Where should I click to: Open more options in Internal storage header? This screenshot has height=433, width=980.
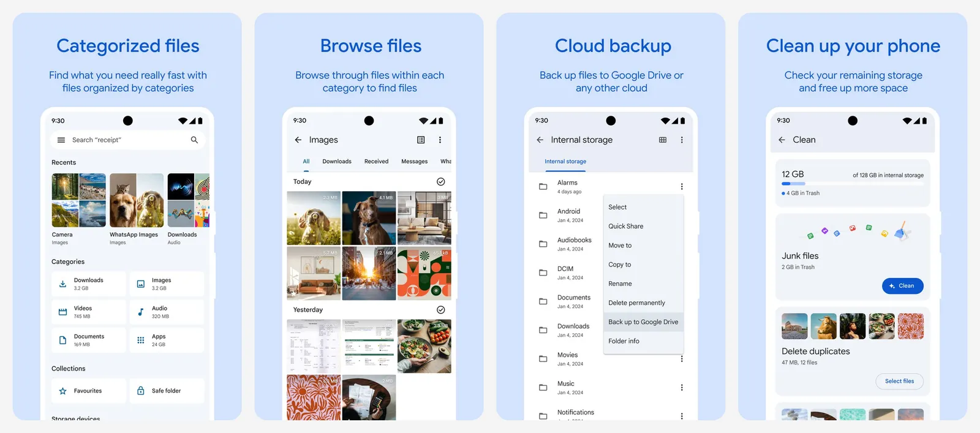pyautogui.click(x=682, y=140)
